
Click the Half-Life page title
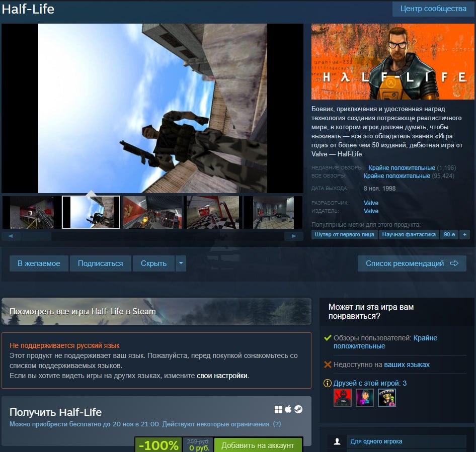point(28,9)
